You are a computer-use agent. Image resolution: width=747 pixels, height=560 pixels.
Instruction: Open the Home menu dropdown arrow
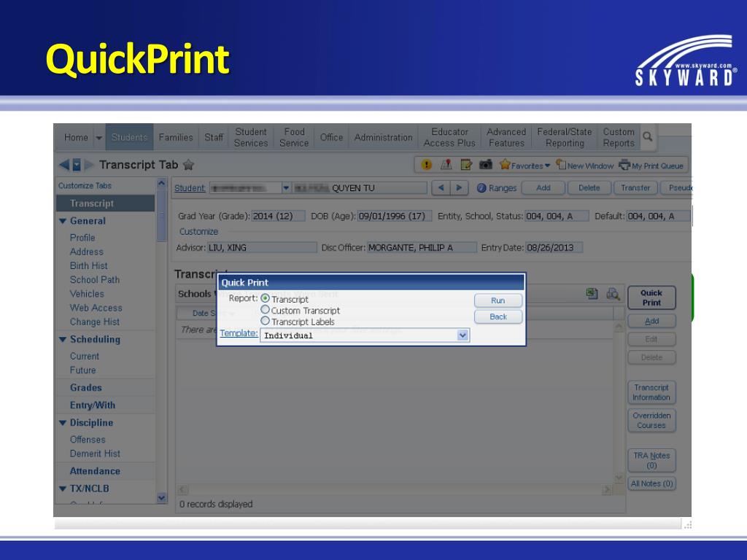(x=98, y=138)
